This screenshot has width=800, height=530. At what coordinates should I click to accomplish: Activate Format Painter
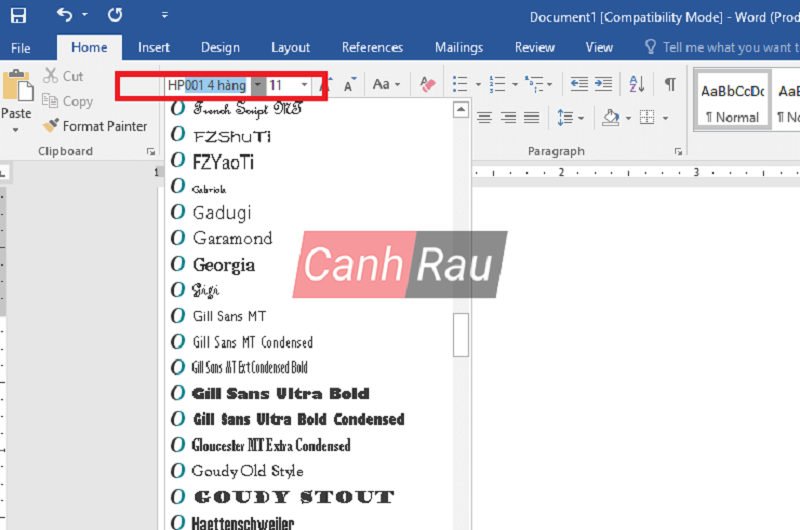pyautogui.click(x=95, y=126)
